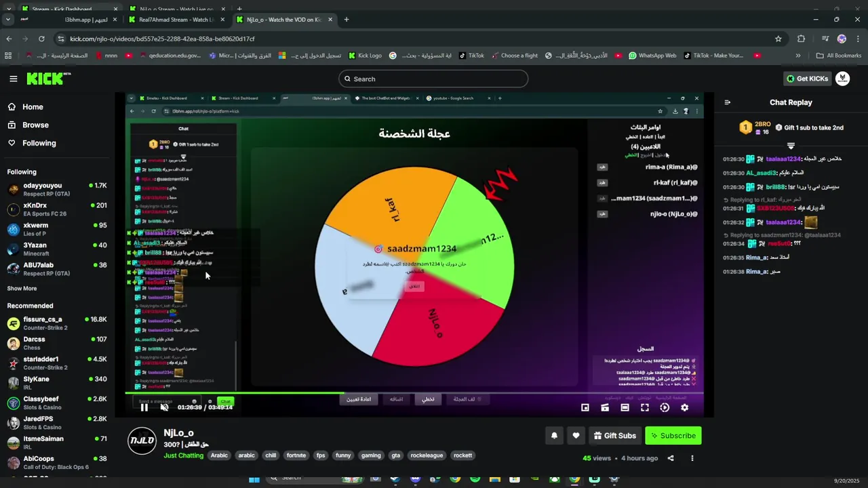Open the Kick hamburger menu
This screenshot has height=488, width=868.
tap(14, 79)
